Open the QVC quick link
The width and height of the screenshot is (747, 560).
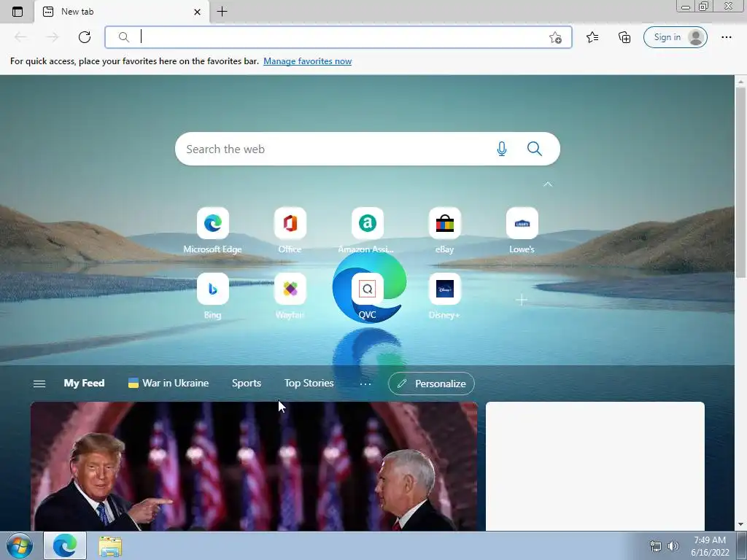[x=368, y=296]
